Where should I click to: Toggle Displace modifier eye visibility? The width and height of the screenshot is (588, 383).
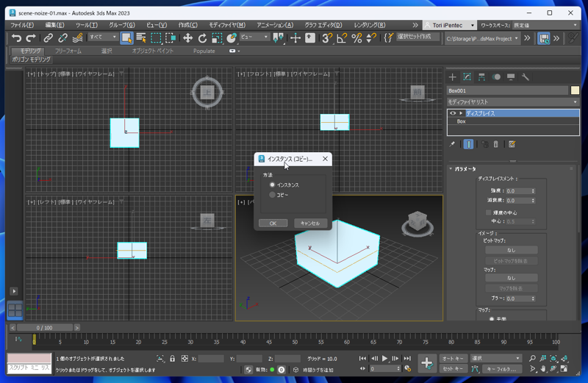(x=453, y=113)
